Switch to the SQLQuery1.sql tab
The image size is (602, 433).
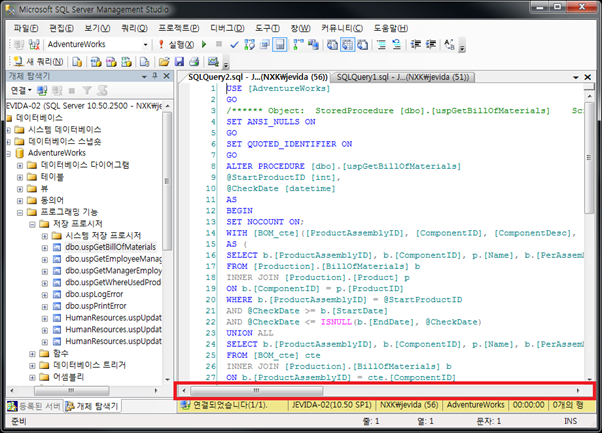coord(402,77)
